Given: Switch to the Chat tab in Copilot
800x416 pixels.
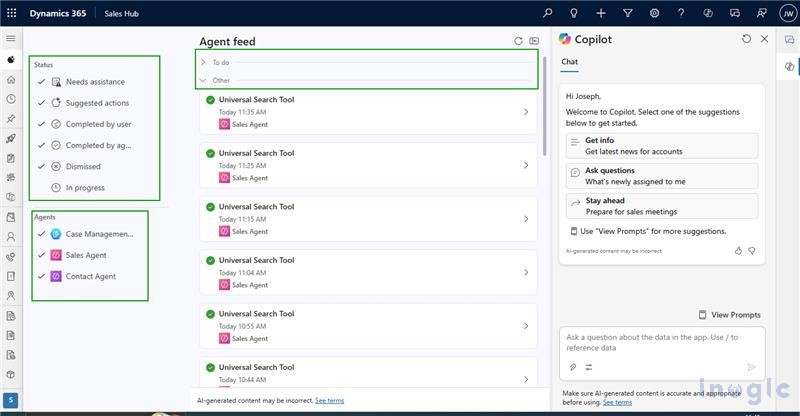Looking at the screenshot, I should click(x=569, y=62).
